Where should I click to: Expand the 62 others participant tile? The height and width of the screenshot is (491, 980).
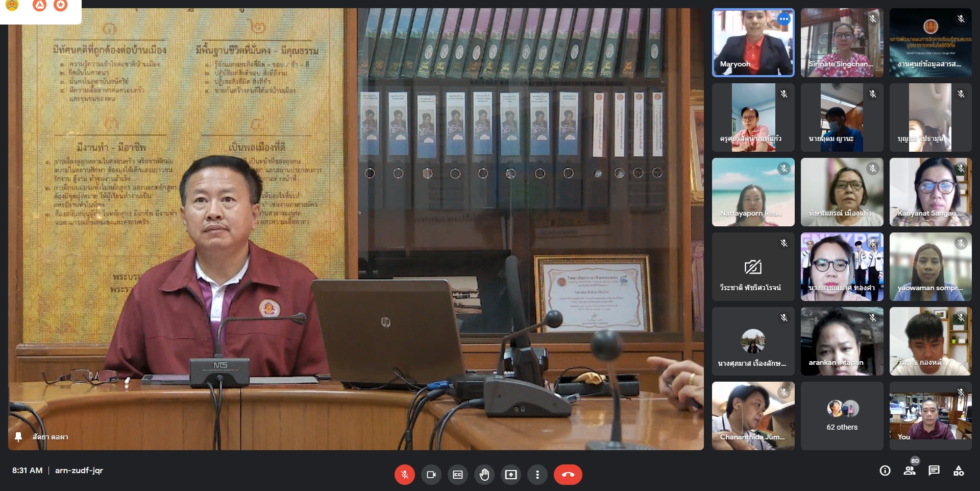(842, 416)
